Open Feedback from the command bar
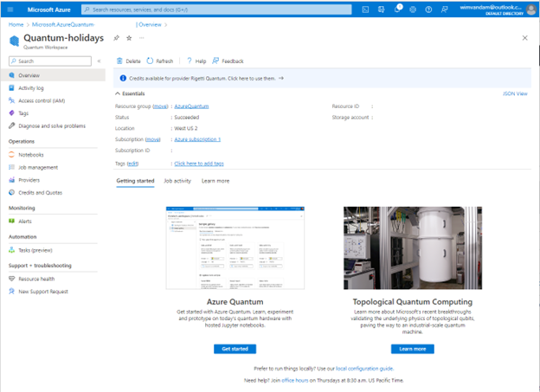Viewport: 540px width, 392px height. (x=228, y=61)
